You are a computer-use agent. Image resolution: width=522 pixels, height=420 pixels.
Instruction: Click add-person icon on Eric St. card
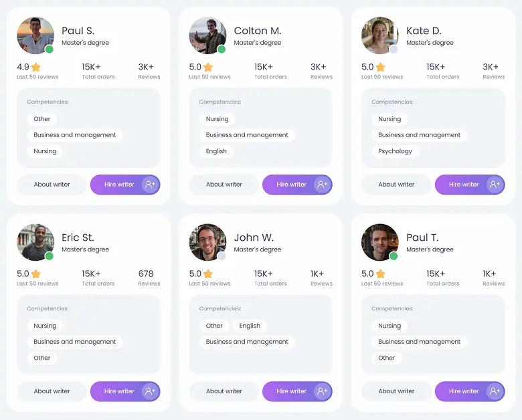151,391
